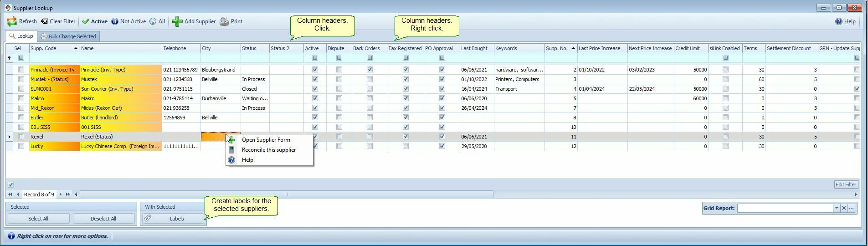Toggle the filter enabled checkbox below the grid
The image size is (868, 246).
pyautogui.click(x=11, y=184)
